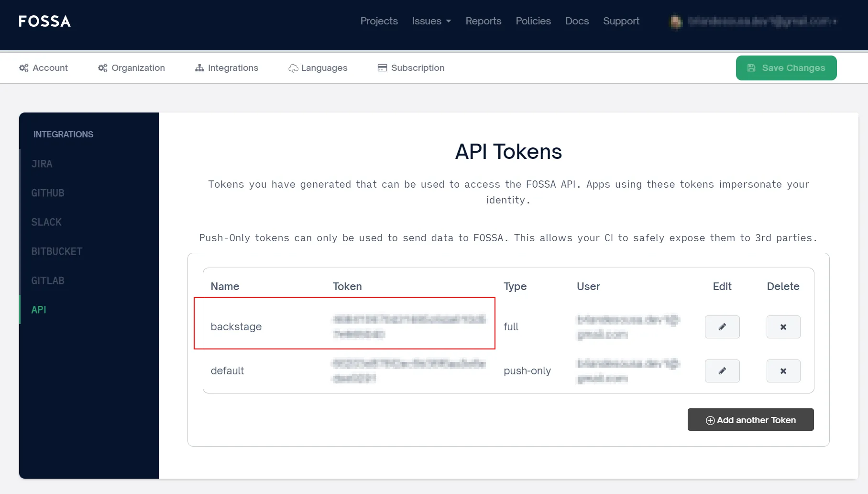Screen dimensions: 868x494
Task: Click the backstage row user email
Action: tap(628, 327)
